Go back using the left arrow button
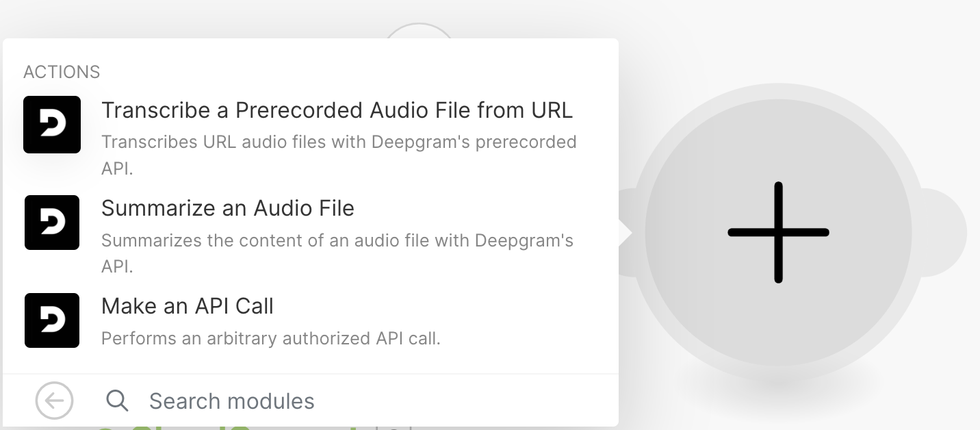The width and height of the screenshot is (980, 430). point(55,401)
